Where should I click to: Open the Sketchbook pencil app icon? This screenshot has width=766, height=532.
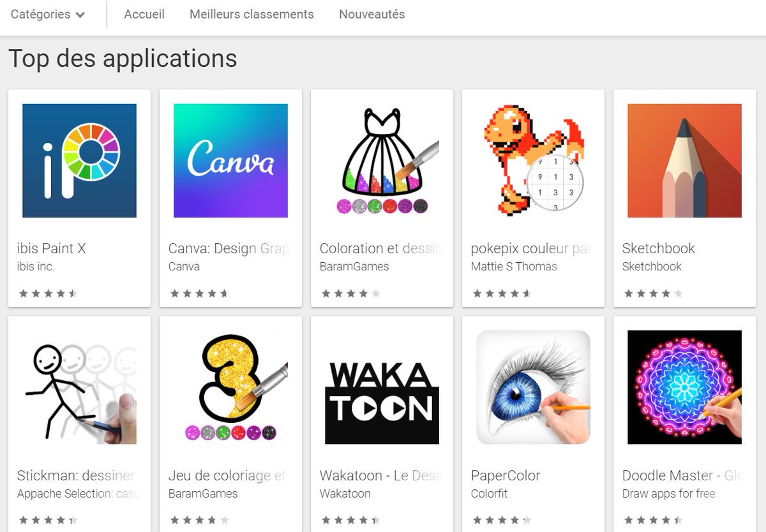pyautogui.click(x=684, y=161)
